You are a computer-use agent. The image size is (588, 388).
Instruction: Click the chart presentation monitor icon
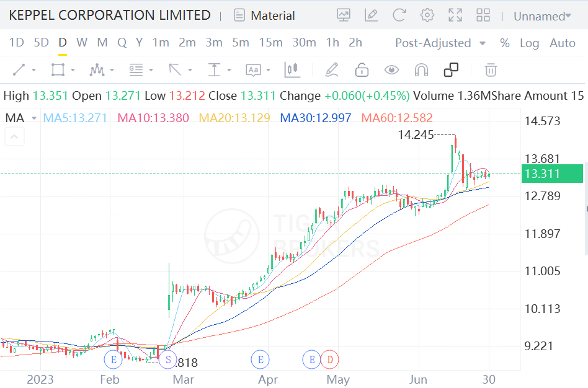point(344,15)
